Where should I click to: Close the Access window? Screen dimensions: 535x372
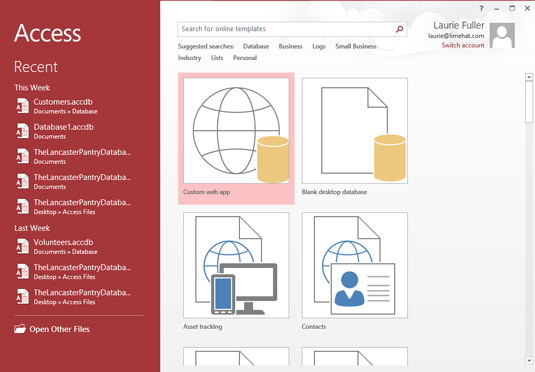[x=527, y=8]
